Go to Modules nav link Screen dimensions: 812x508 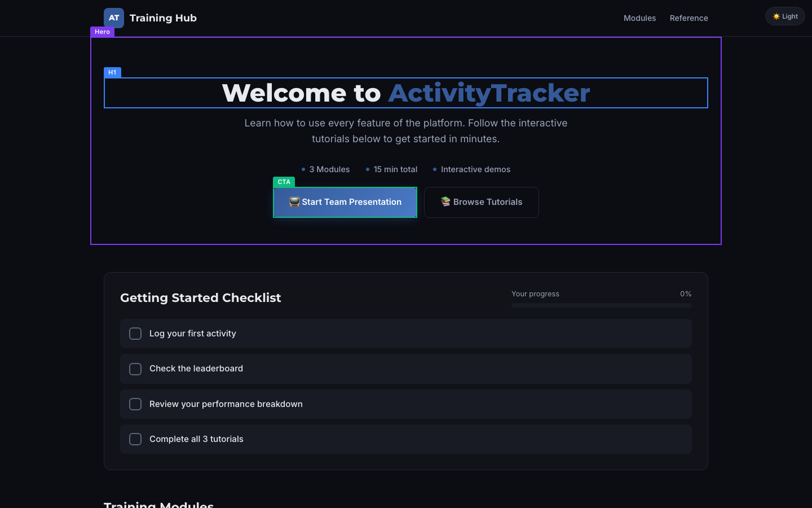point(639,18)
